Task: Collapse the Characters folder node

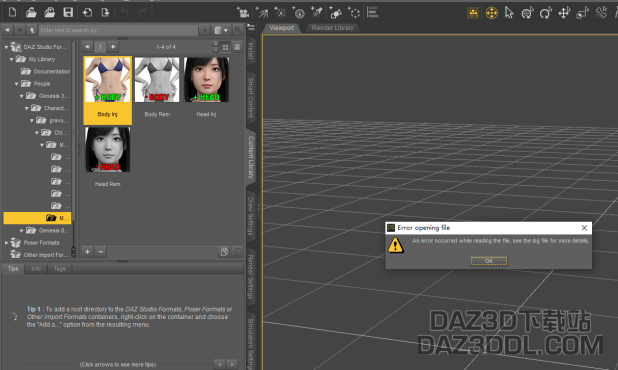Action: pos(27,108)
